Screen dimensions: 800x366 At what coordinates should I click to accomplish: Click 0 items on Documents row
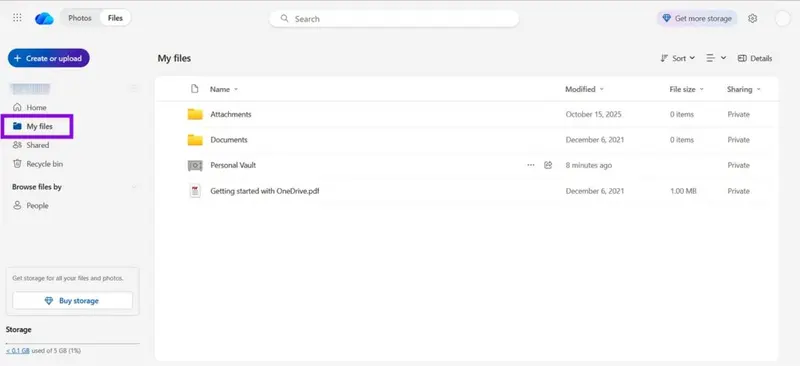pos(682,140)
